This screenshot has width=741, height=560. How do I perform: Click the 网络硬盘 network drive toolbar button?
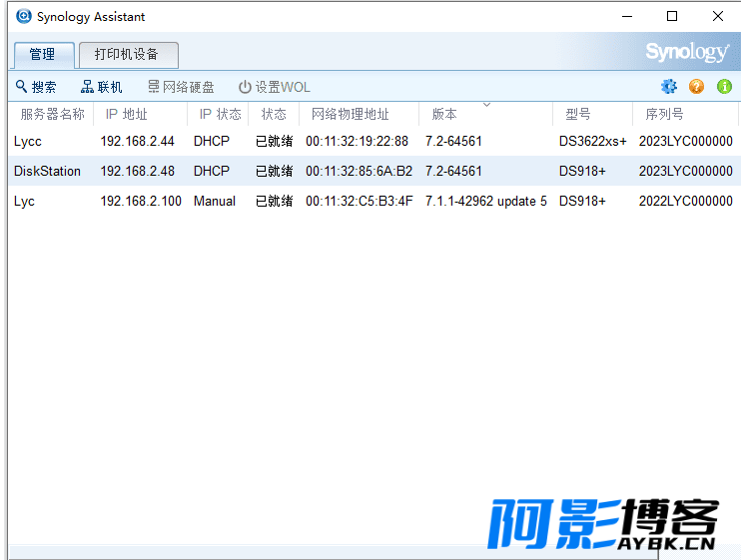tap(181, 87)
